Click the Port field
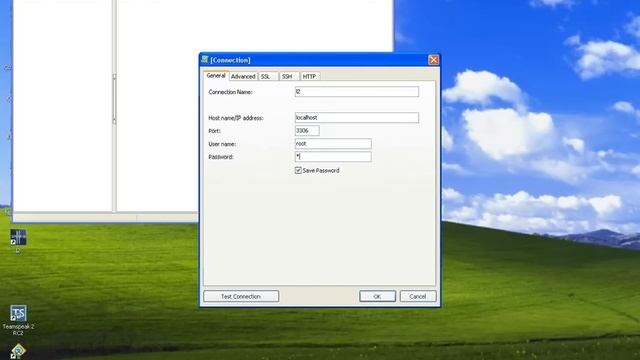640x360 pixels. tap(307, 131)
